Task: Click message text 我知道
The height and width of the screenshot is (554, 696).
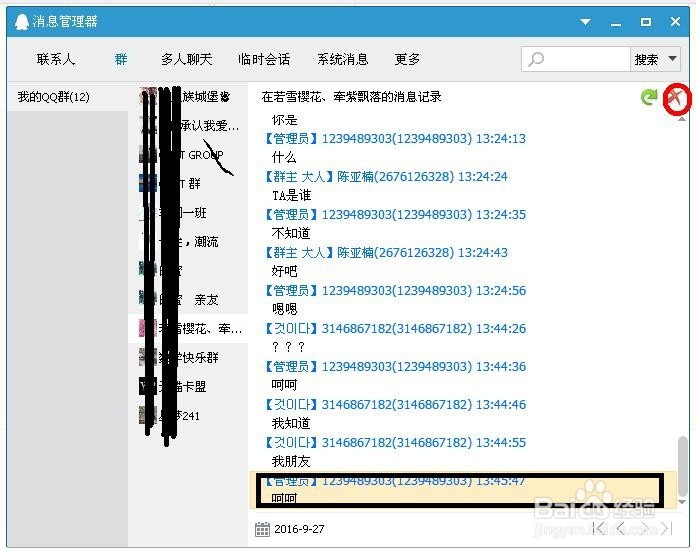Action: [291, 423]
